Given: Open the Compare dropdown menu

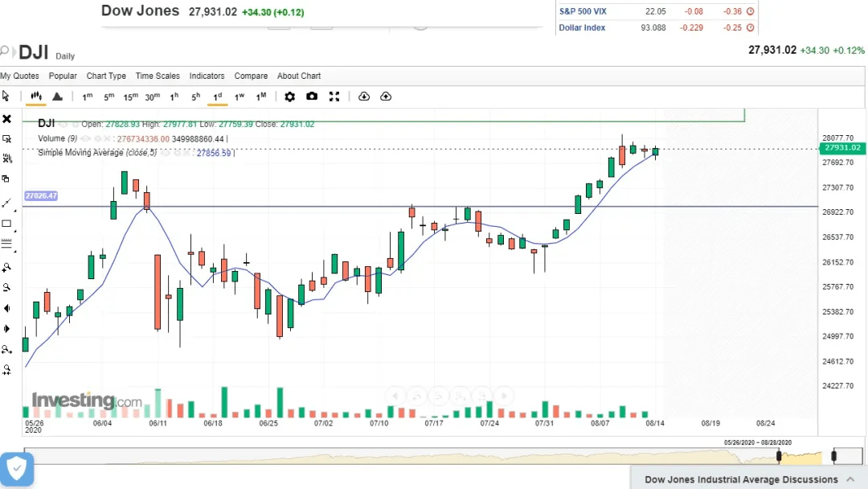Looking at the screenshot, I should pos(251,76).
